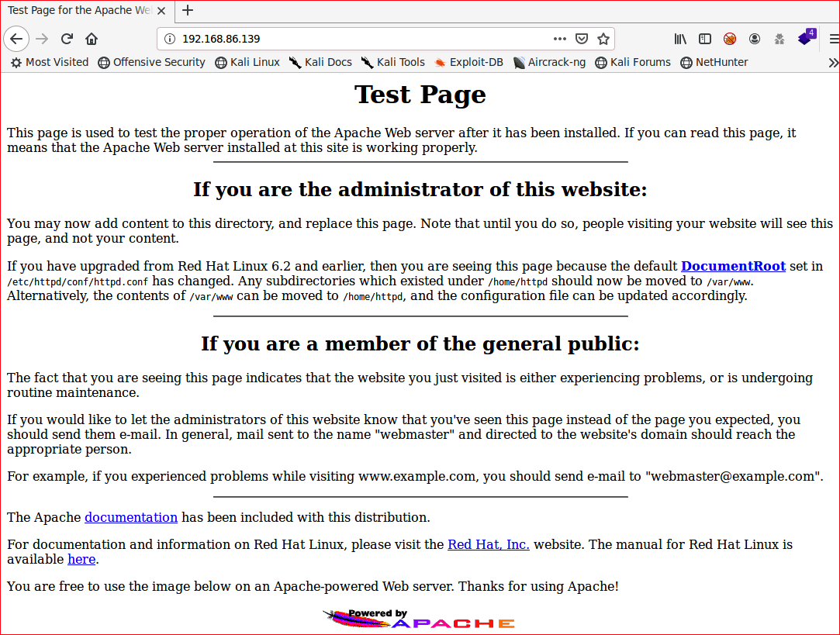Viewport: 840px width, 635px height.
Task: Click 'If you are a member of the general public:' heading
Action: click(420, 343)
